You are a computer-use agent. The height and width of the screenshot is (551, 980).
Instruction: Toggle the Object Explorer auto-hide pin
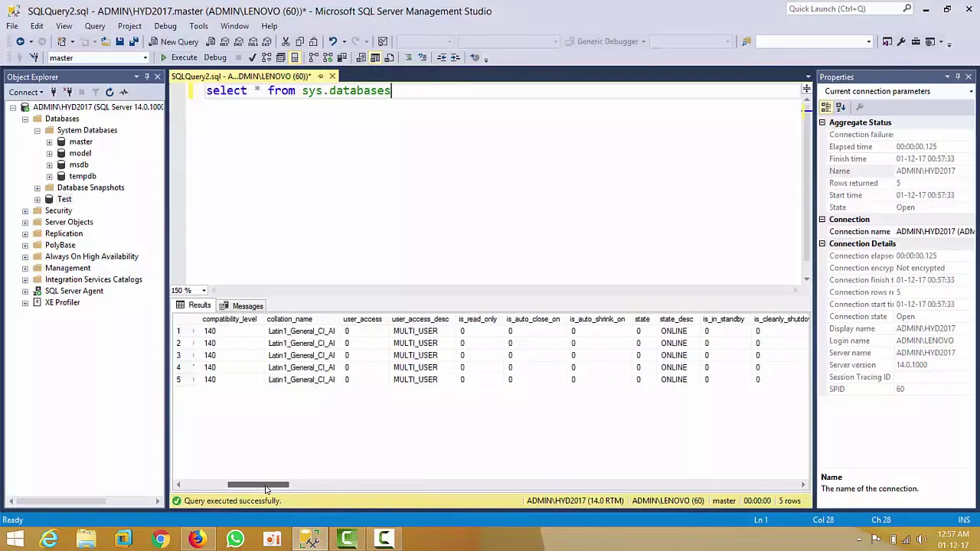[x=146, y=77]
